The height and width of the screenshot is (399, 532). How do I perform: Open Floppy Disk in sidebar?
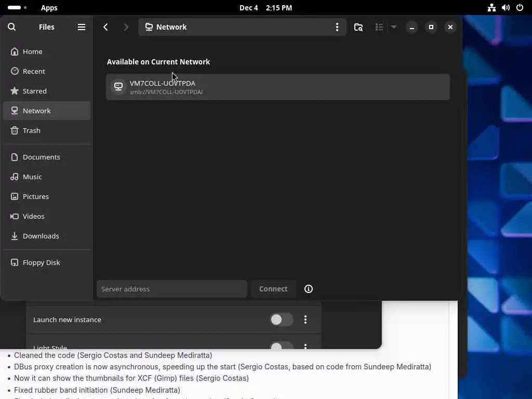[47, 262]
